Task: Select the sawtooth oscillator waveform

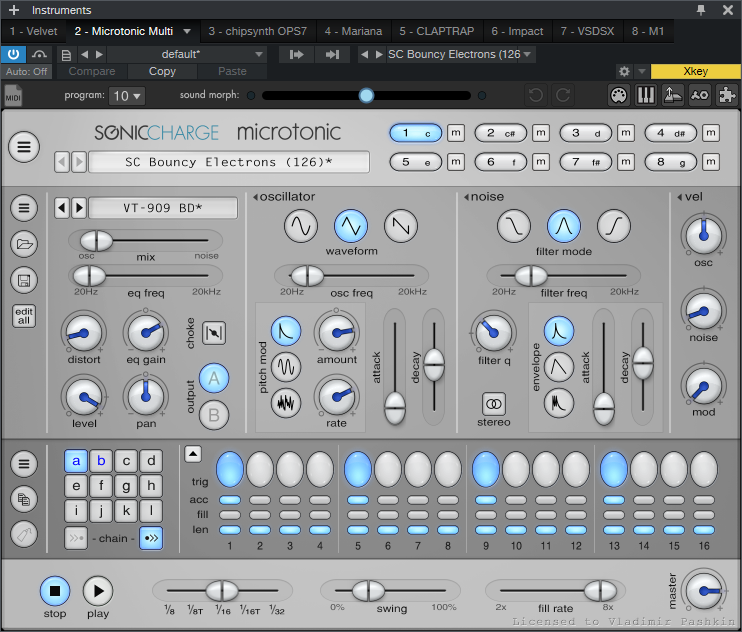Action: click(x=400, y=226)
